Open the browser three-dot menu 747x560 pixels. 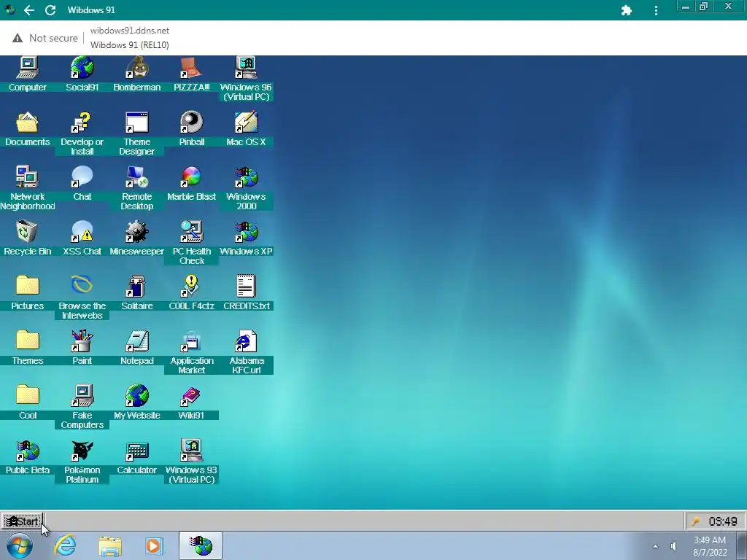656,10
